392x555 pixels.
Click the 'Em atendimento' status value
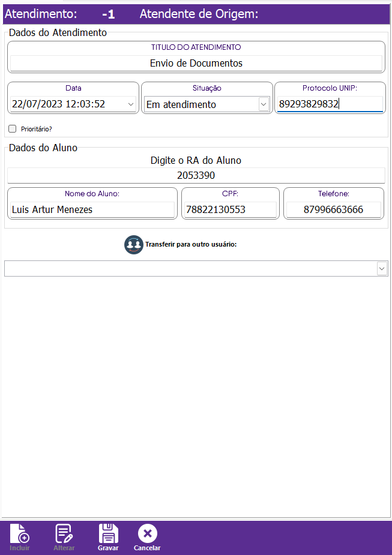tap(181, 104)
